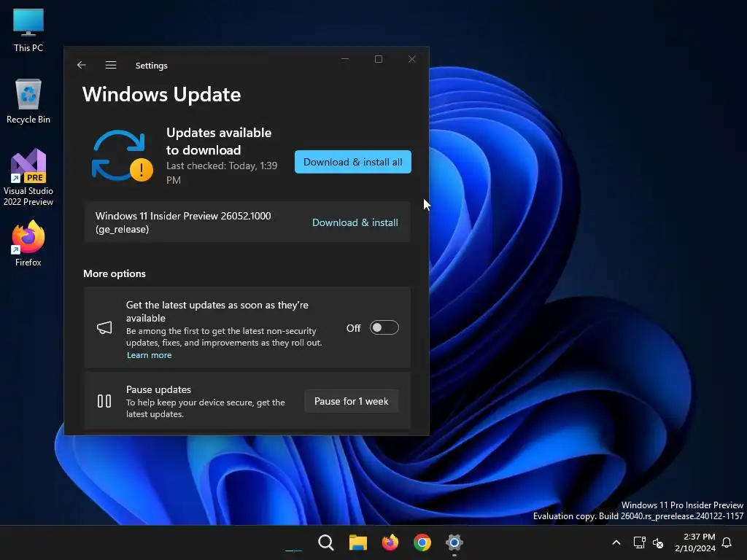Viewport: 747px width, 560px height.
Task: Open the notification bell in the taskbar
Action: pos(727,542)
